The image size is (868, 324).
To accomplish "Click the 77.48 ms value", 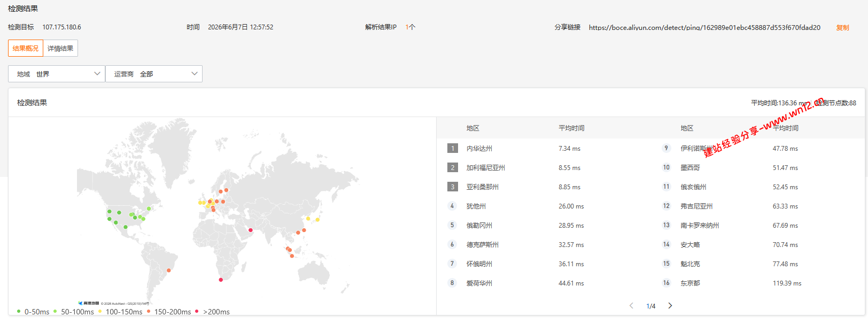I will tap(785, 264).
